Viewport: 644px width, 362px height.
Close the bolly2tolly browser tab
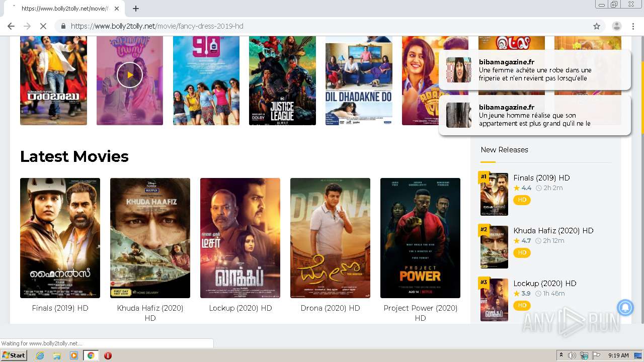tap(117, 9)
